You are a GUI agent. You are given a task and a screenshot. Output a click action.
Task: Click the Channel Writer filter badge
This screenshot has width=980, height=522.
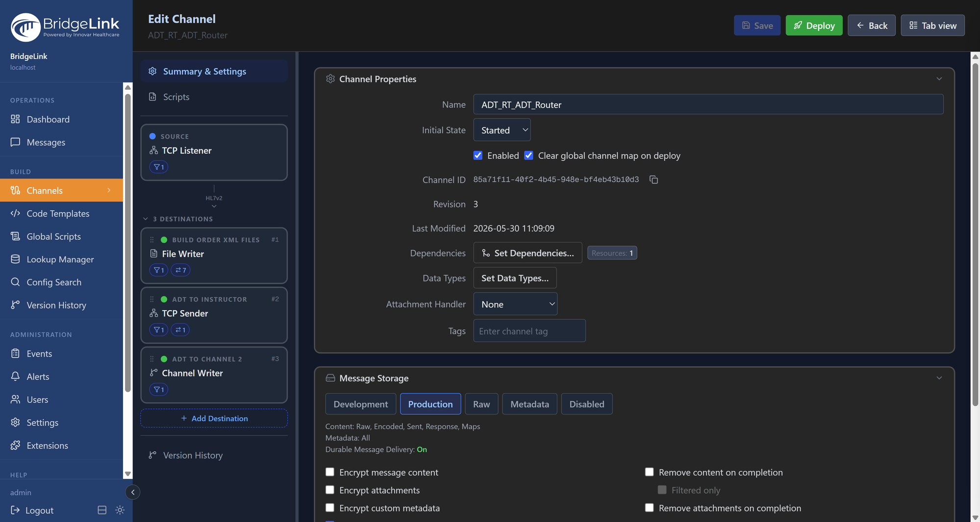[x=158, y=390]
